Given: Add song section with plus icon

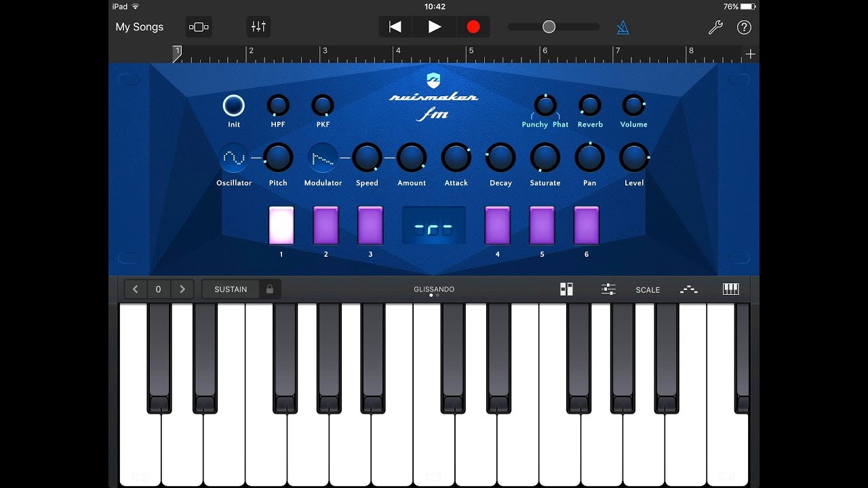Looking at the screenshot, I should coord(750,54).
